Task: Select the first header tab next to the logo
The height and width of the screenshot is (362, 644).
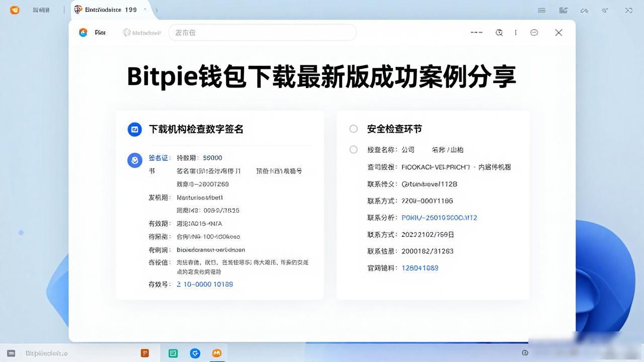Action: pyautogui.click(x=100, y=32)
